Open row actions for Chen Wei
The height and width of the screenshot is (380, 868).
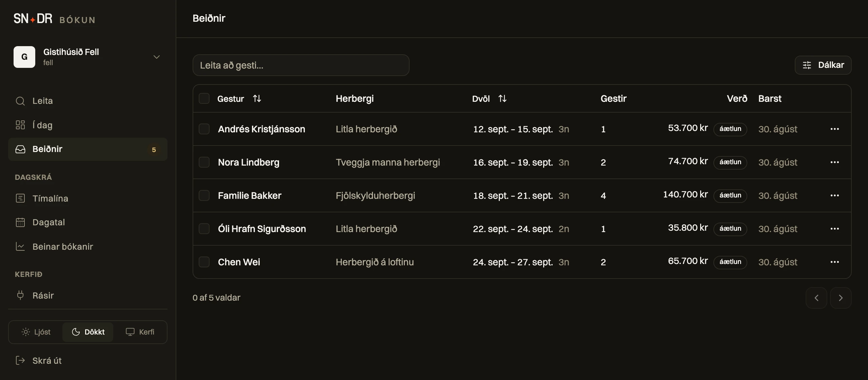coord(835,262)
